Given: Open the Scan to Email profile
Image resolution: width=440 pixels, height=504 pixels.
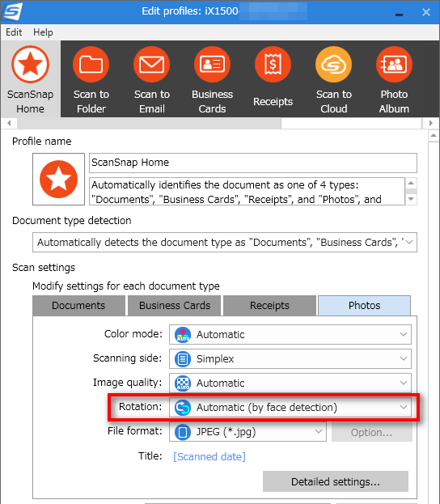Looking at the screenshot, I should pos(152,79).
